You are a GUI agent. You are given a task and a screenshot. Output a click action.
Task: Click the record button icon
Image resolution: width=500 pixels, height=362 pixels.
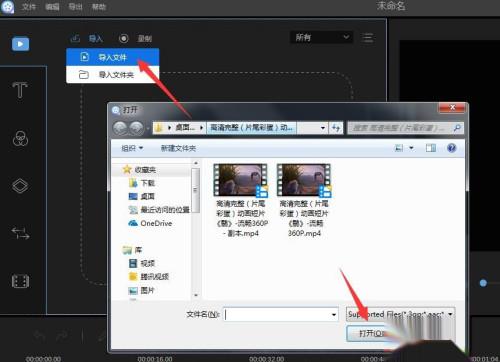point(124,38)
